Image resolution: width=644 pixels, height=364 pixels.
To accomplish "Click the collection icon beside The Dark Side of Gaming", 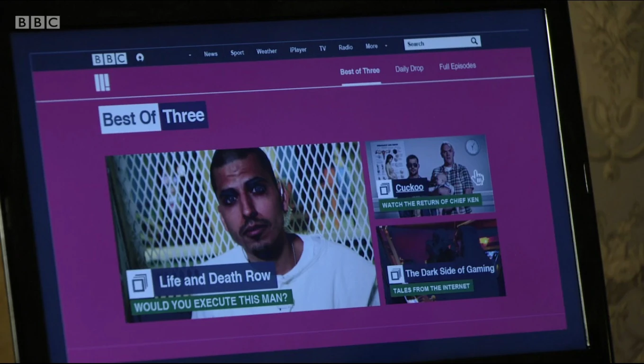I will pos(395,274).
